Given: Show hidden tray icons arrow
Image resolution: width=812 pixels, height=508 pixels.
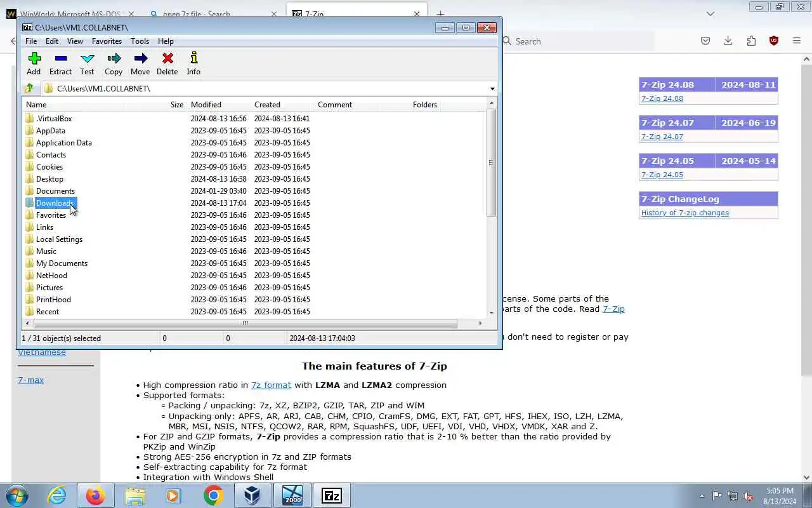Looking at the screenshot, I should [x=702, y=496].
